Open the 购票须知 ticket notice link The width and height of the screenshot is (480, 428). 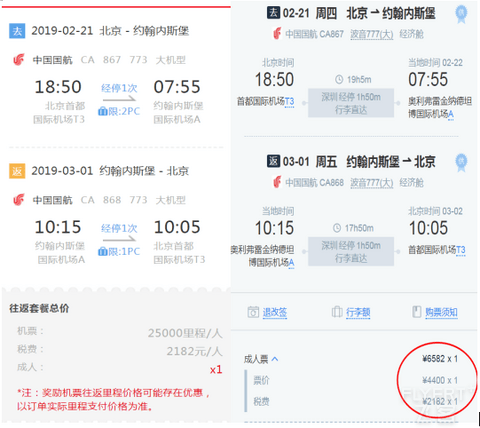tap(441, 312)
